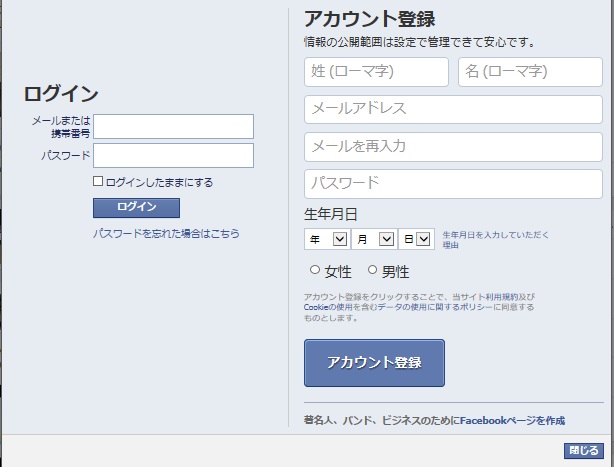The width and height of the screenshot is (614, 467).
Task: Open the パスワードを忘れた場合はこちら link
Action: point(166,234)
